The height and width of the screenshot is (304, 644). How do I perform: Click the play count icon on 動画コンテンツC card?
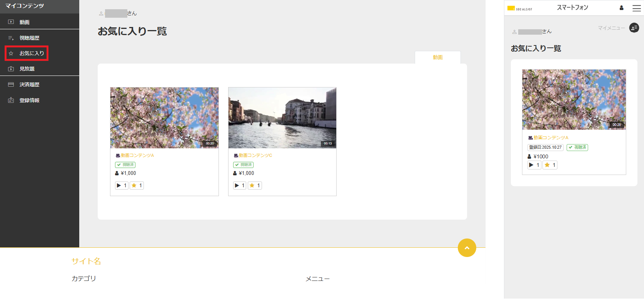pos(237,185)
